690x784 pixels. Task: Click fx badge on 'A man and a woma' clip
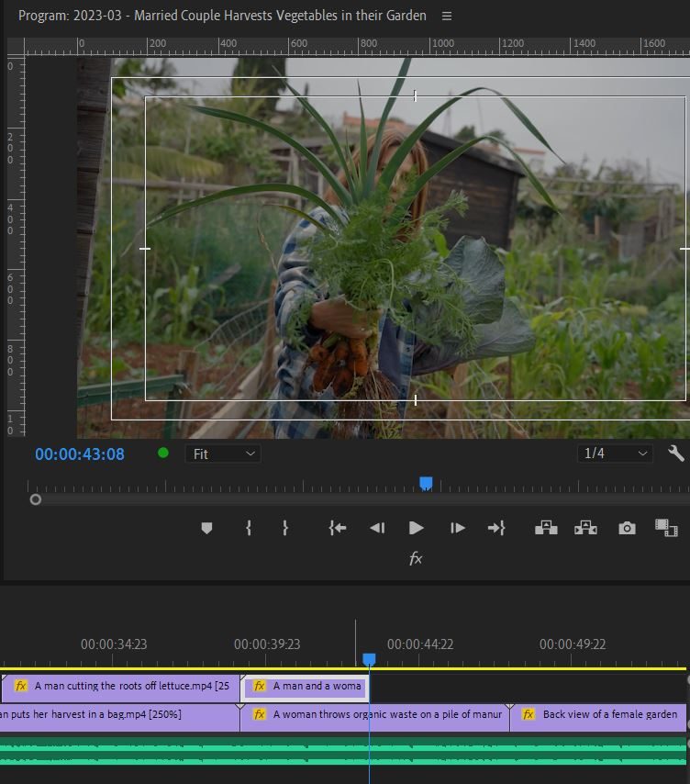click(260, 686)
